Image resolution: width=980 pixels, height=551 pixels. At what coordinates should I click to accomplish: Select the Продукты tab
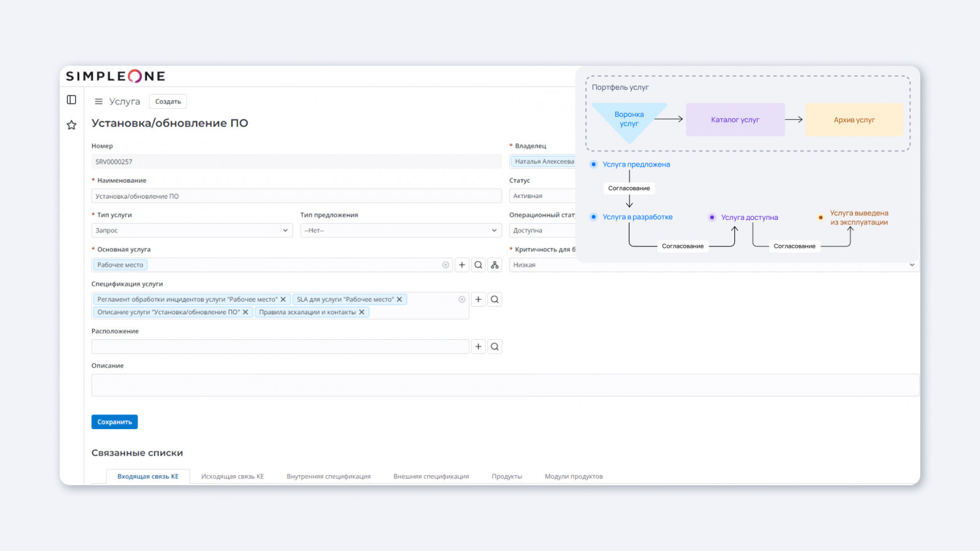(x=507, y=477)
